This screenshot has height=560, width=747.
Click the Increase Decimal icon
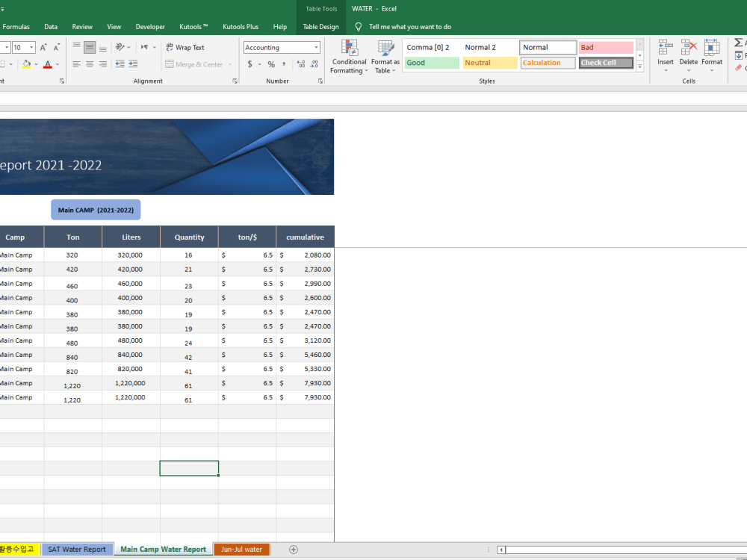click(x=300, y=63)
